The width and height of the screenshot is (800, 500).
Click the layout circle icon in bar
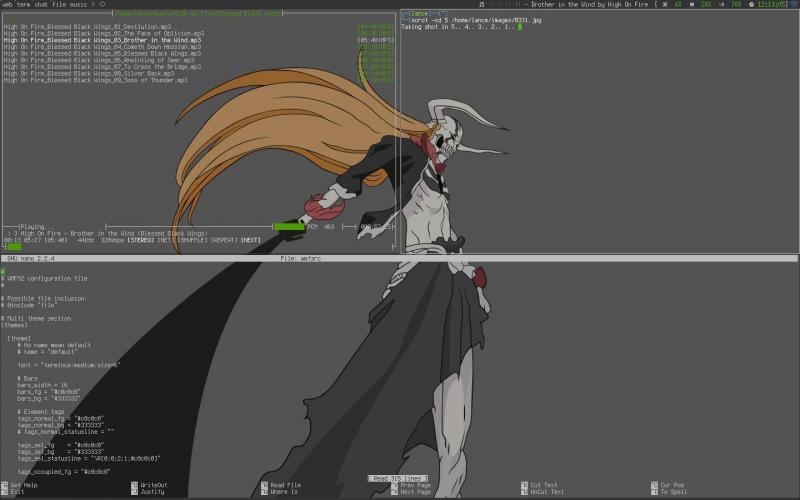[103, 4]
